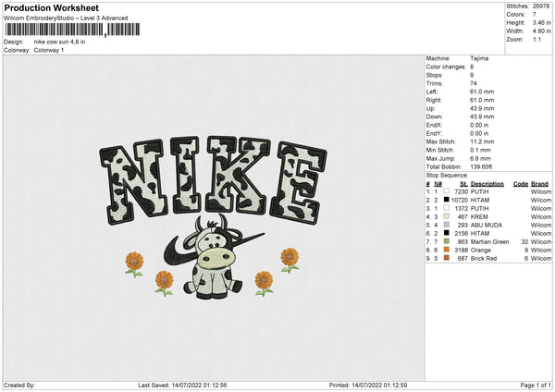Click the code "32" in the Martian Green row
The width and height of the screenshot is (555, 392).
[x=524, y=241]
